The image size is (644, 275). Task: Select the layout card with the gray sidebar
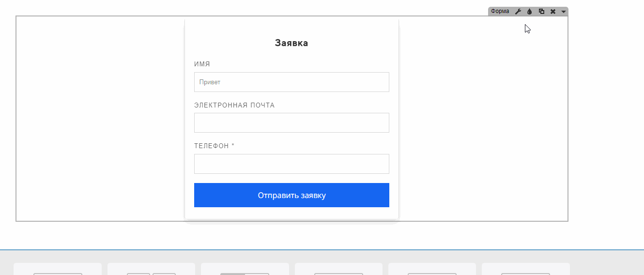(x=245, y=270)
